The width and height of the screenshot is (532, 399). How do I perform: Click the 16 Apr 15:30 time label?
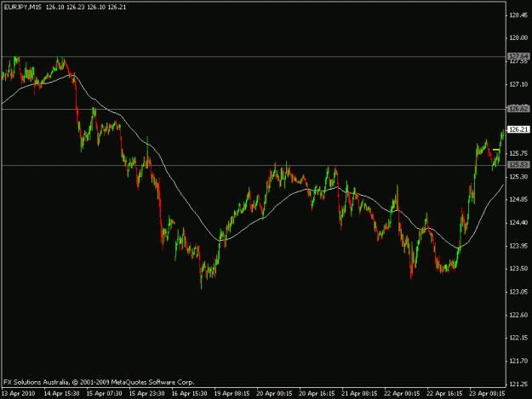pos(189,394)
